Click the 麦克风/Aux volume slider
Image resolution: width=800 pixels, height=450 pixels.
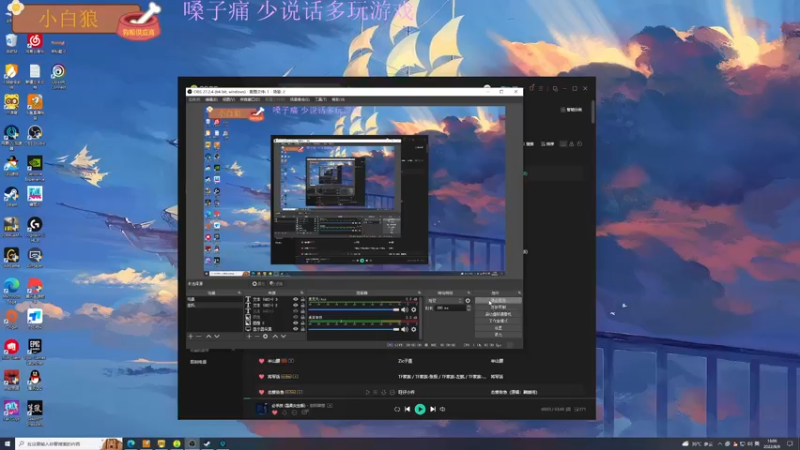354,310
